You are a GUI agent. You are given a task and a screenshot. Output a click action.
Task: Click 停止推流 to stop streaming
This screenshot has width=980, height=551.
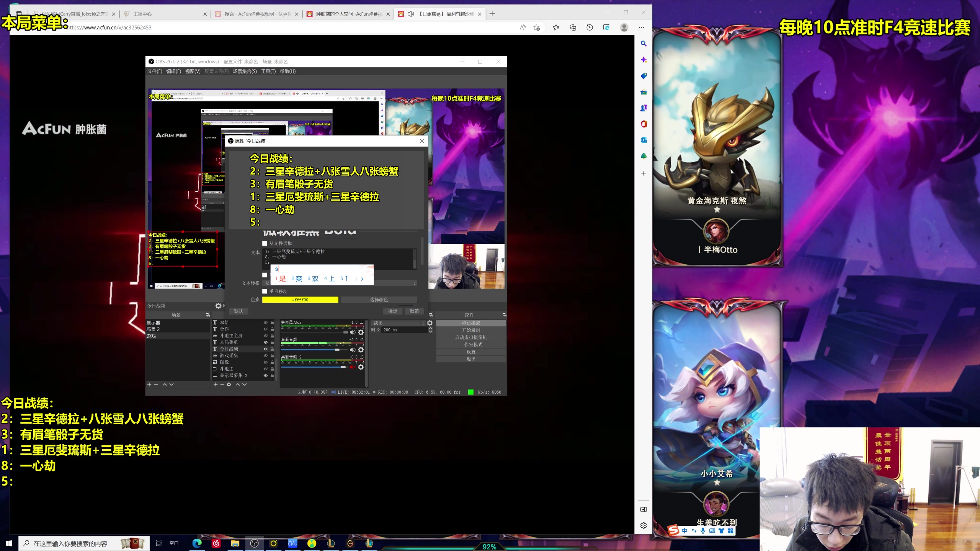[x=471, y=323]
